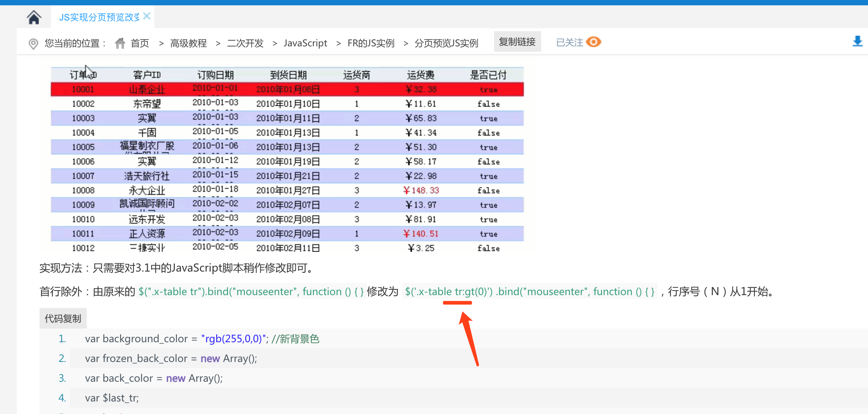868x414 pixels.
Task: Toggle the 已关注 follow eye icon
Action: click(x=593, y=42)
